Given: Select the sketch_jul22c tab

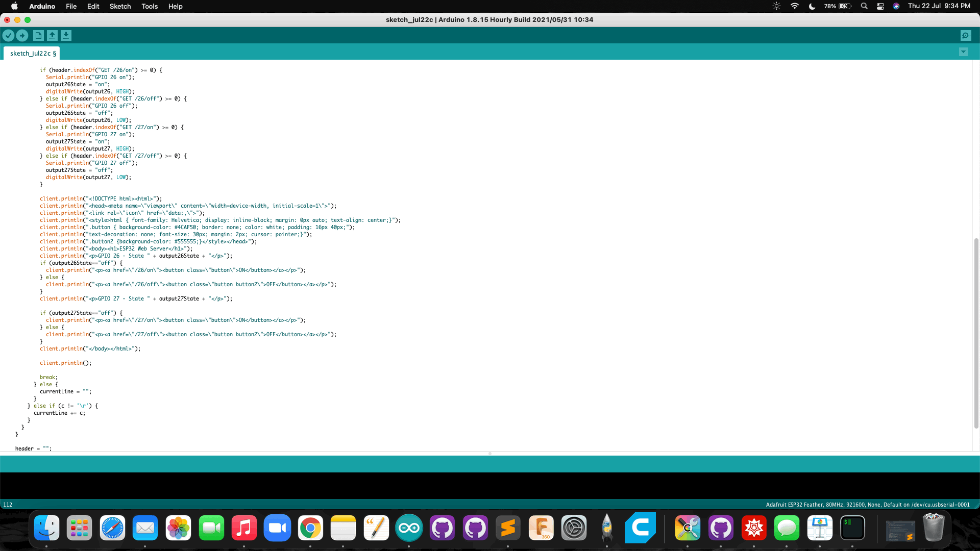Looking at the screenshot, I should click(32, 53).
